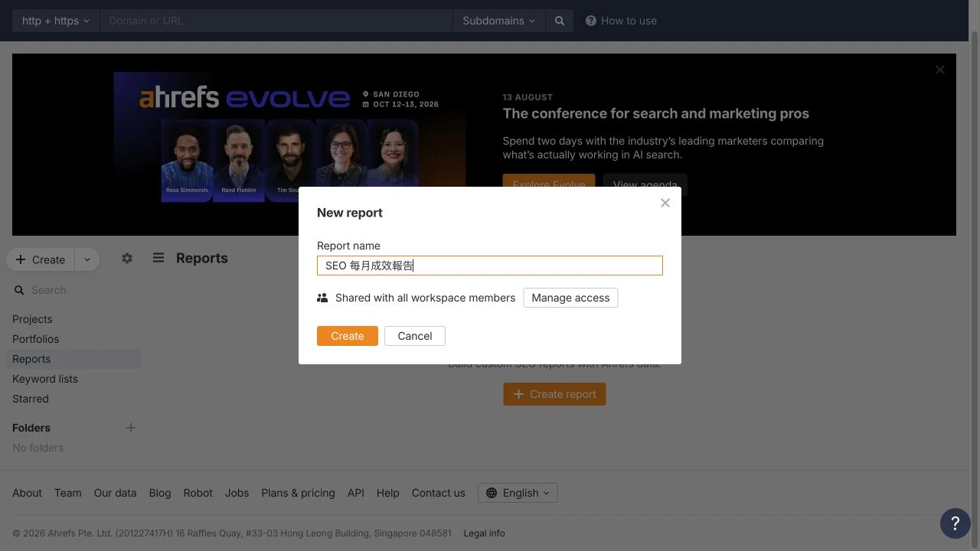Image resolution: width=980 pixels, height=551 pixels.
Task: Open the Team footer link
Action: [x=67, y=493]
